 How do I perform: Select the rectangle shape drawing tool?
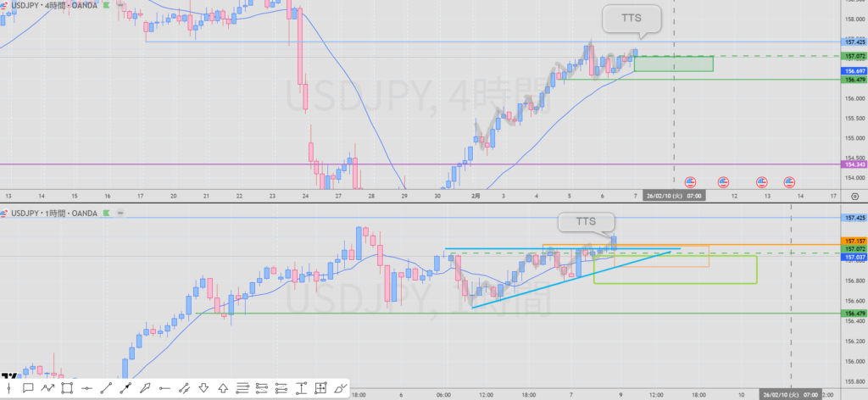(x=67, y=388)
